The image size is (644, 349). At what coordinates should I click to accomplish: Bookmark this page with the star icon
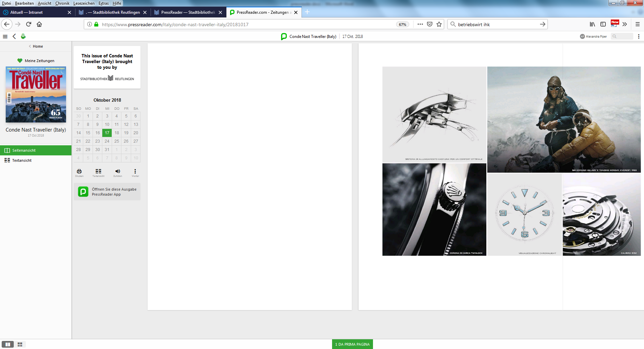pos(439,24)
